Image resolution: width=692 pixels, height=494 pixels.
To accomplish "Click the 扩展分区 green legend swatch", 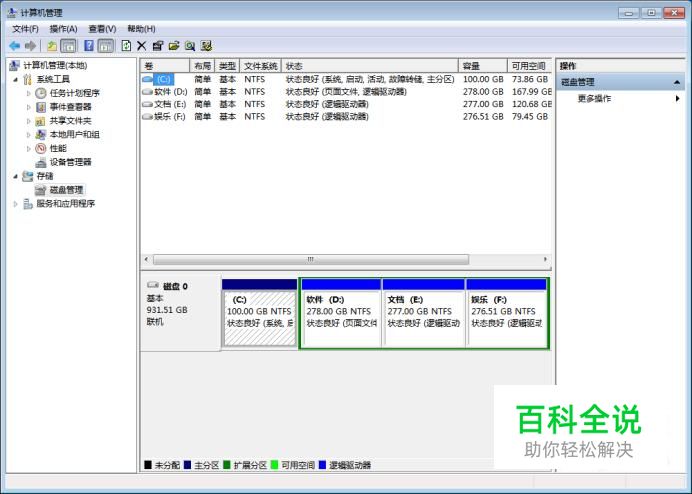I will pyautogui.click(x=227, y=465).
